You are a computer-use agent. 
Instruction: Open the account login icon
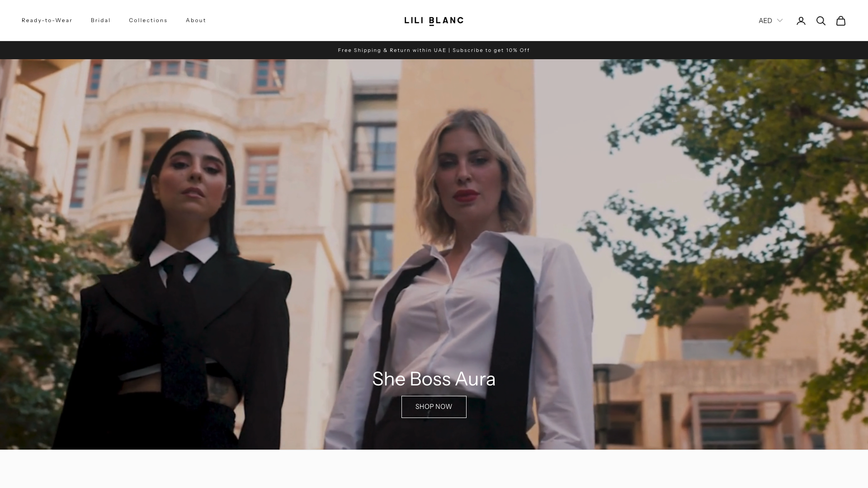pos(801,21)
